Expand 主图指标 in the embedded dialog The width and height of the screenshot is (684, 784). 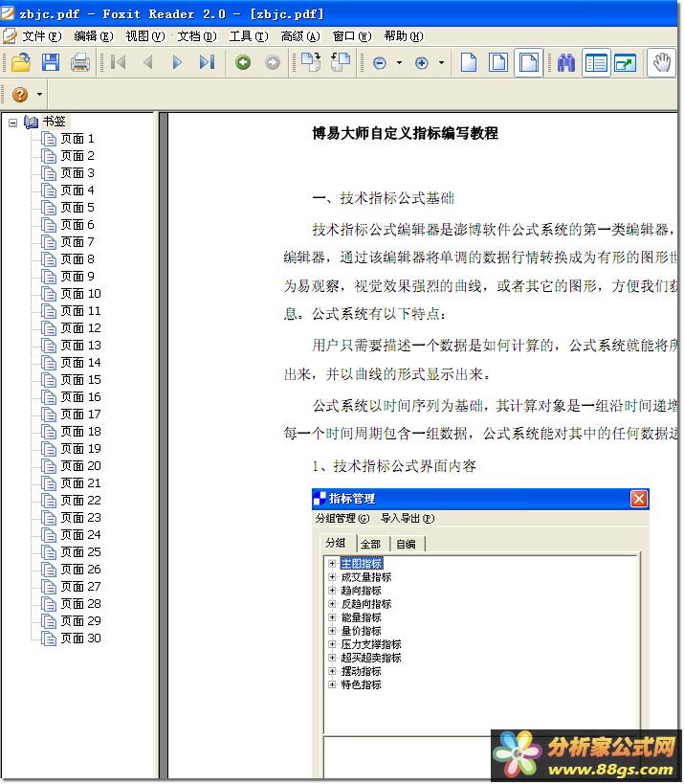tap(332, 564)
